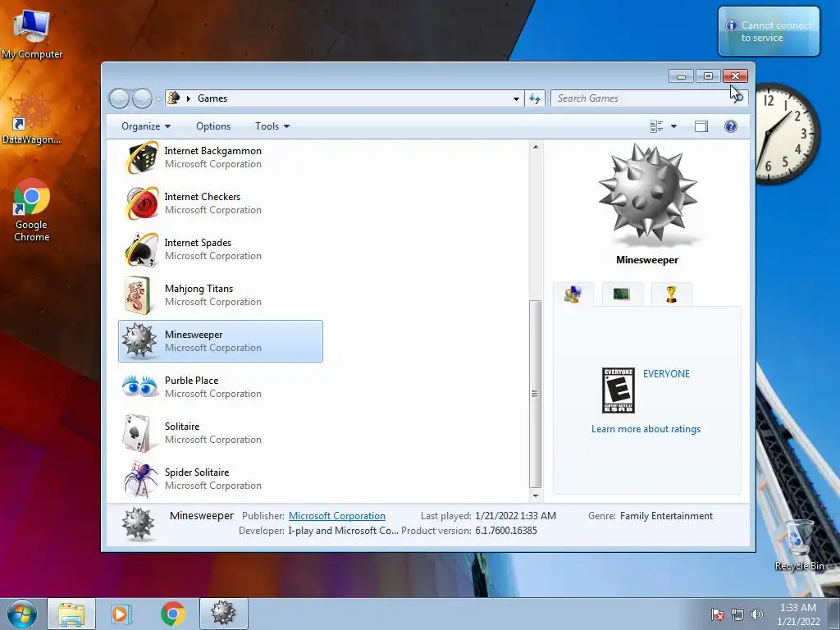This screenshot has width=840, height=630.
Task: Click the Games folder icon in address bar
Action: (x=174, y=98)
